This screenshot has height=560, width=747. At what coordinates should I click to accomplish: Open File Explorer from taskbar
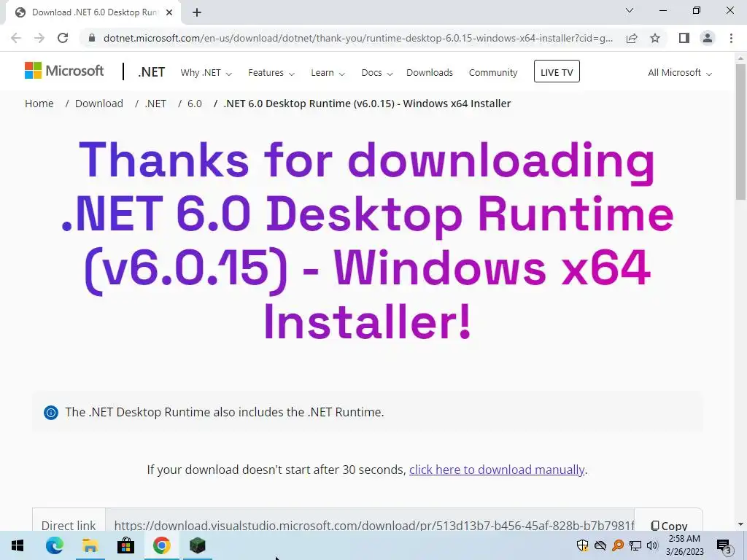point(90,545)
